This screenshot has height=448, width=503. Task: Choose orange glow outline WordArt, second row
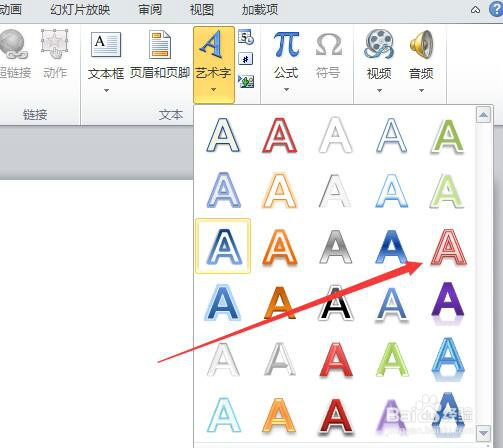pyautogui.click(x=279, y=190)
